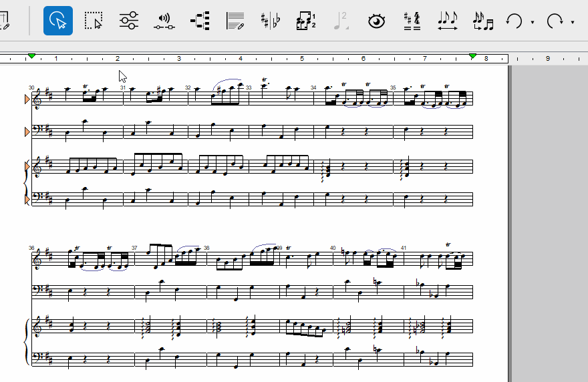Screen dimensions: 588x382
Task: Click measure number 33
Action: pyautogui.click(x=249, y=87)
